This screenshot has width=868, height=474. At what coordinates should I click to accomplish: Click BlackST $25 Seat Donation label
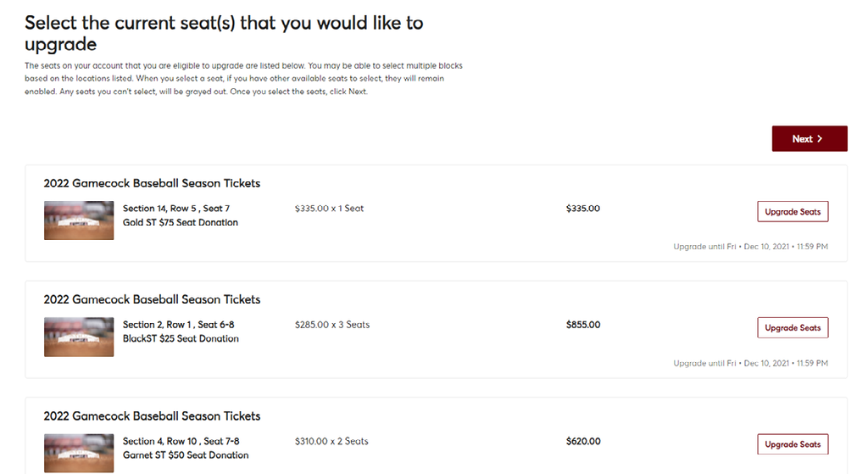pos(181,339)
